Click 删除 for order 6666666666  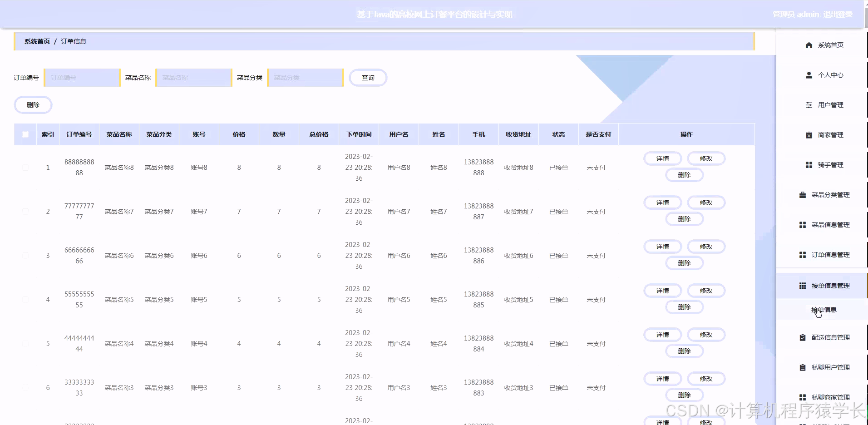[684, 263]
